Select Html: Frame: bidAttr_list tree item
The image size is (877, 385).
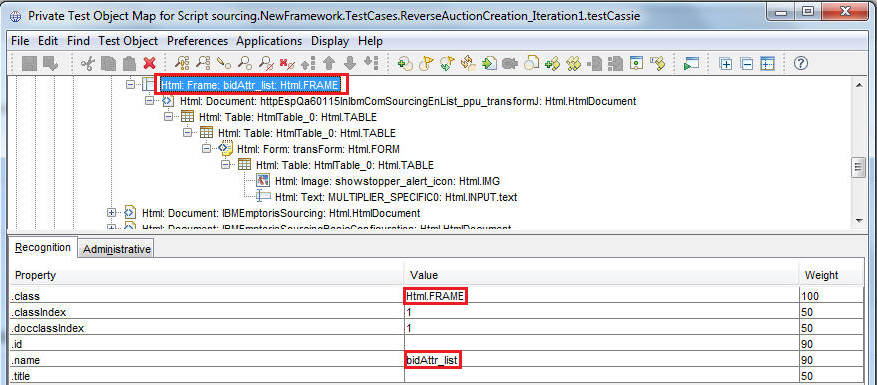250,85
